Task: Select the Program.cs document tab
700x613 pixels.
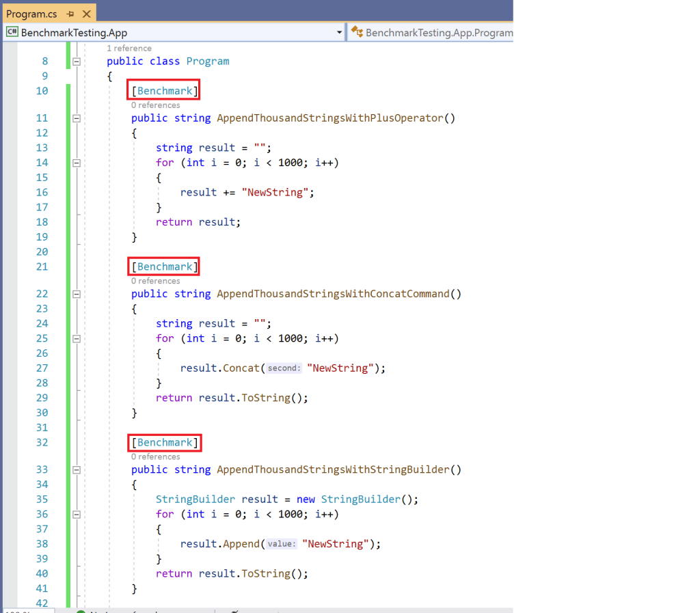Action: [32, 14]
